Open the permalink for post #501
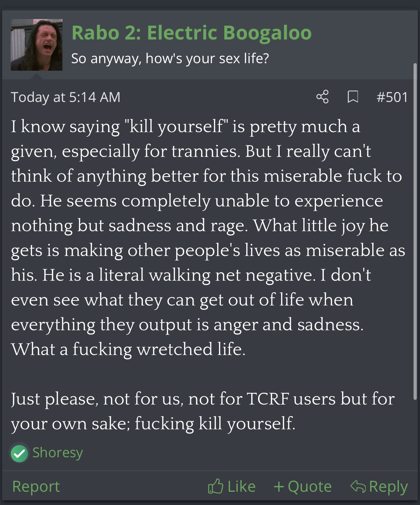Screen dimensions: 420x505 click(392, 97)
